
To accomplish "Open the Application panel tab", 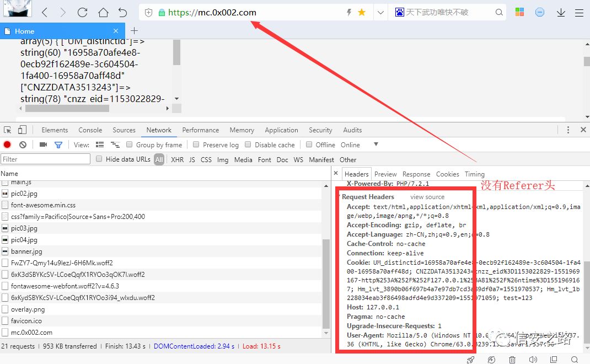I will [281, 130].
